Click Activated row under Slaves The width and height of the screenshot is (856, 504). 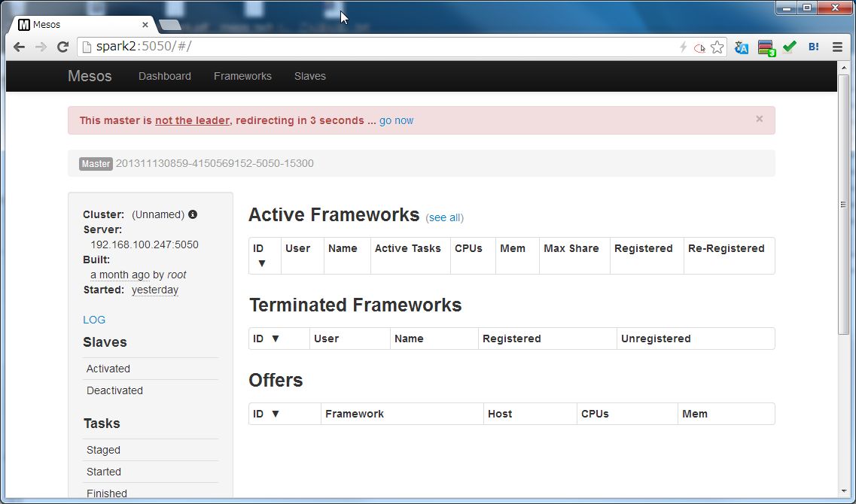(x=150, y=369)
